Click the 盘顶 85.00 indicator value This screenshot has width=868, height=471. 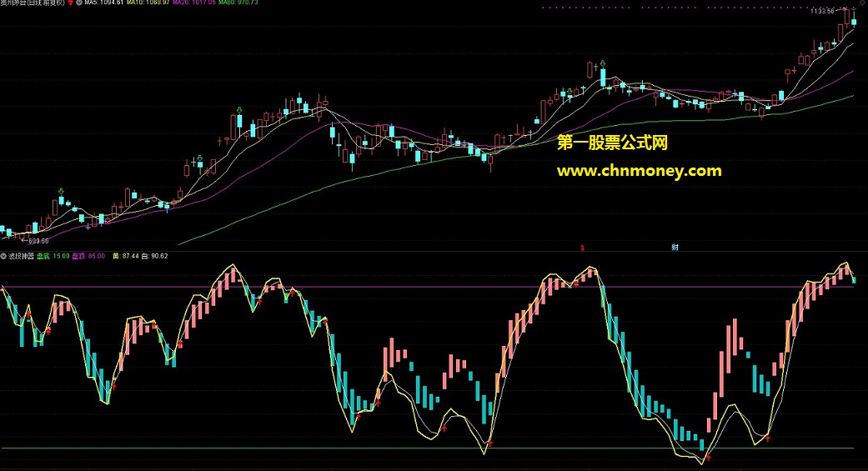(x=88, y=256)
